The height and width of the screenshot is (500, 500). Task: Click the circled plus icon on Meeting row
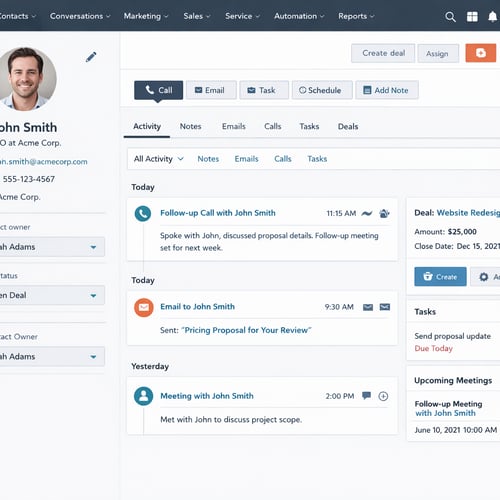383,396
